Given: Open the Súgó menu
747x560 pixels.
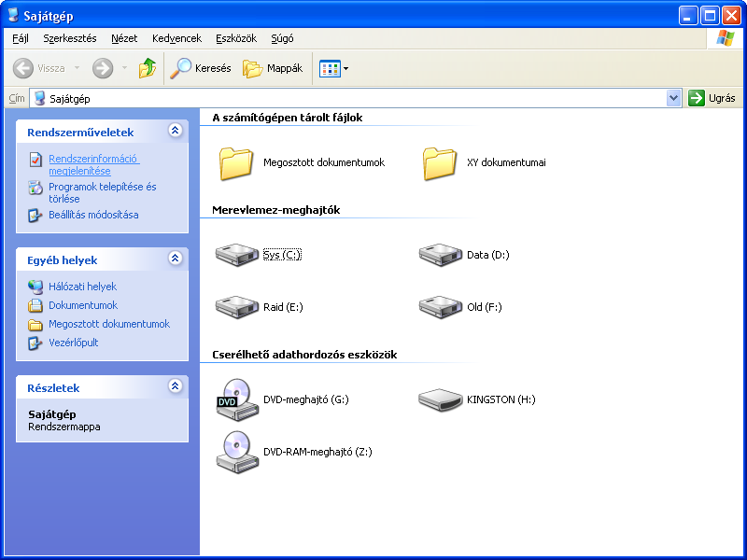Looking at the screenshot, I should (282, 38).
